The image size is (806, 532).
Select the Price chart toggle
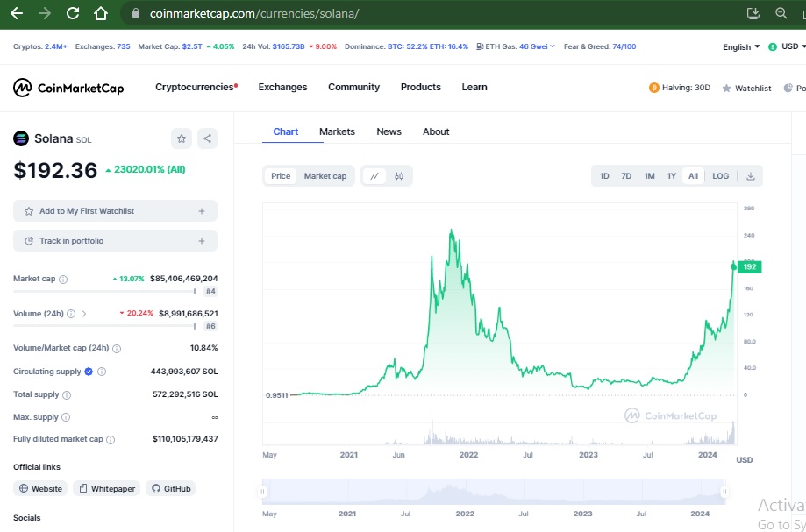click(x=281, y=176)
